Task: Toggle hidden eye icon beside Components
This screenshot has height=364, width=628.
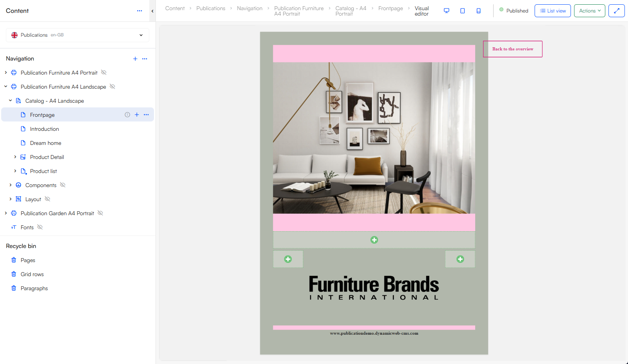Action: (x=63, y=185)
